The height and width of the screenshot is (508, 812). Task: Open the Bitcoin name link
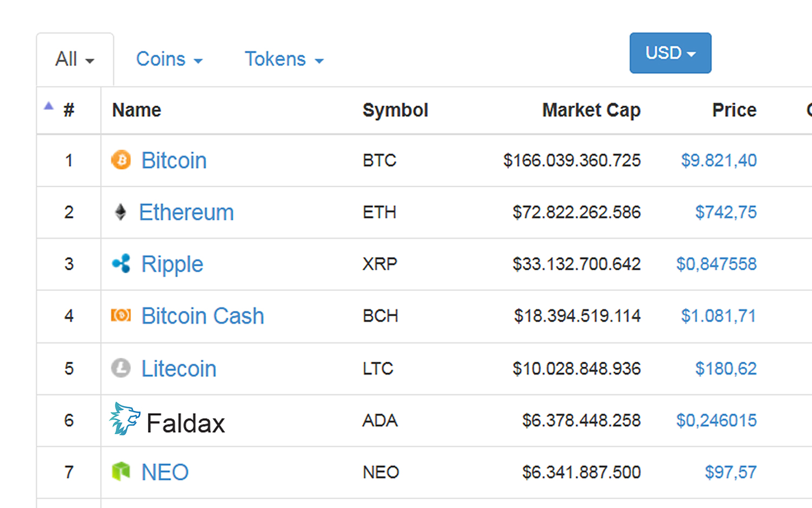[x=174, y=160]
